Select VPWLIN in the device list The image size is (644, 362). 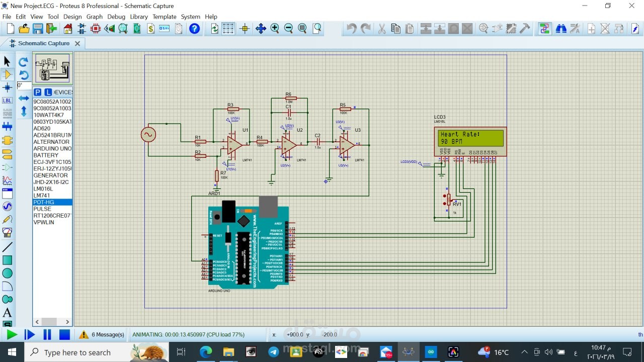click(52, 222)
